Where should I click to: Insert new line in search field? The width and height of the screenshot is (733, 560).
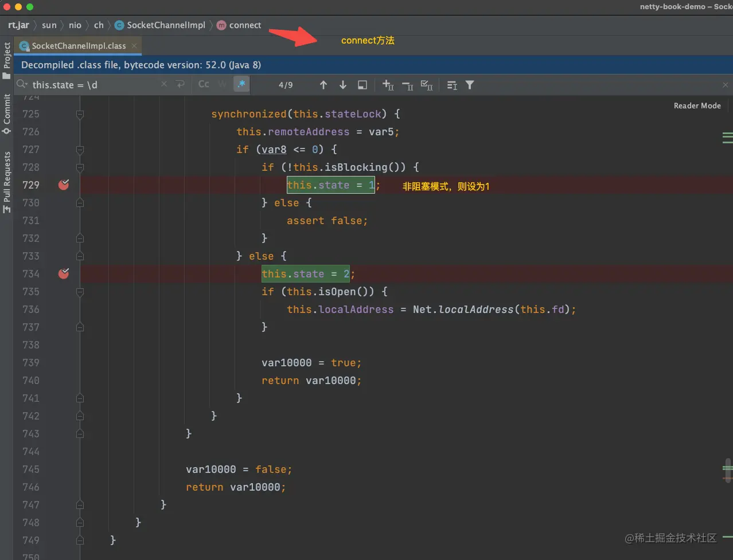(x=181, y=84)
